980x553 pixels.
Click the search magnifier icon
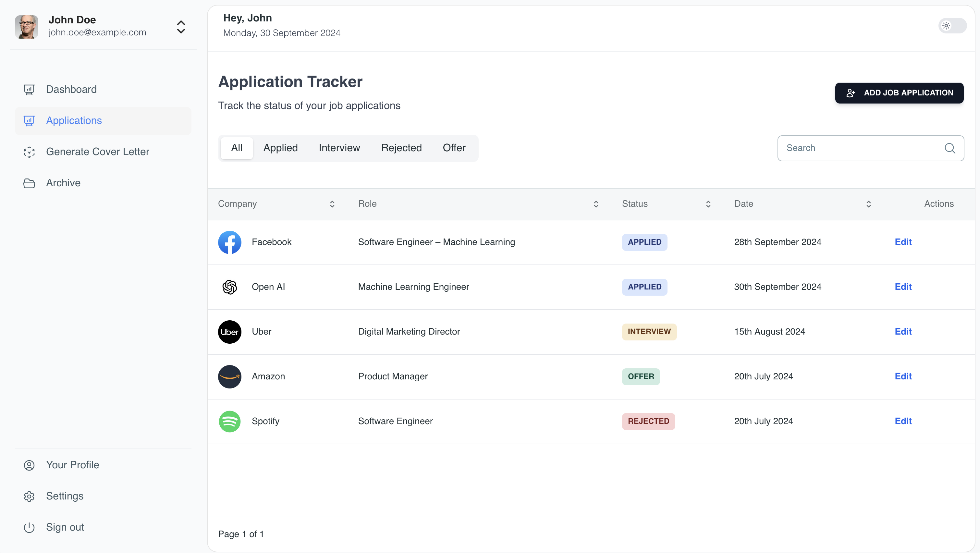(949, 148)
